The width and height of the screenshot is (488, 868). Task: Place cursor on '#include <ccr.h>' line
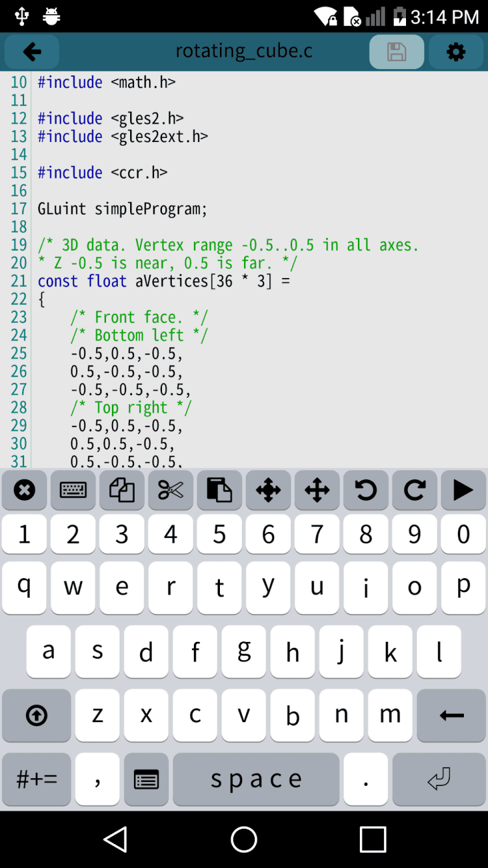pos(102,173)
